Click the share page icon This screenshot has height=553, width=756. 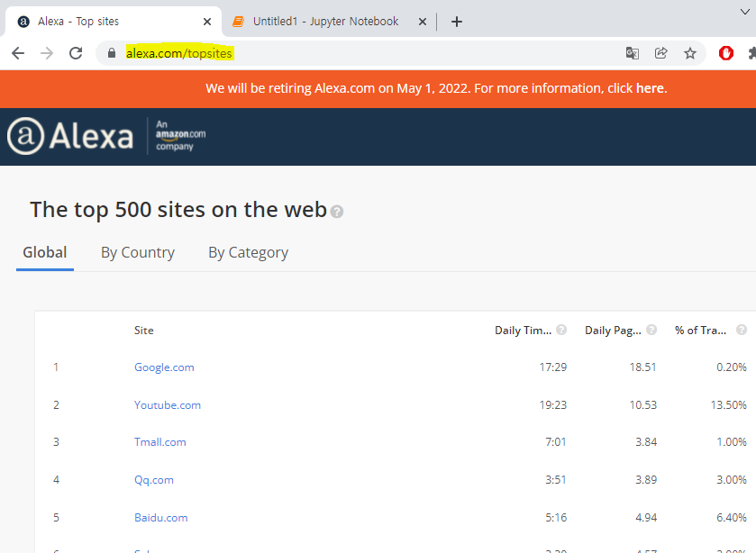click(x=661, y=53)
